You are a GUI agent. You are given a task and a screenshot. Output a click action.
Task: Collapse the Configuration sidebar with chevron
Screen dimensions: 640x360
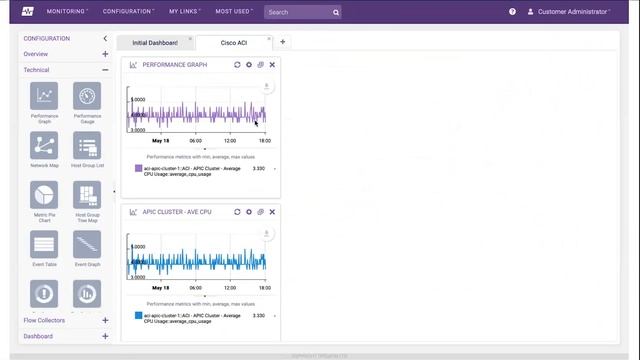pyautogui.click(x=105, y=38)
